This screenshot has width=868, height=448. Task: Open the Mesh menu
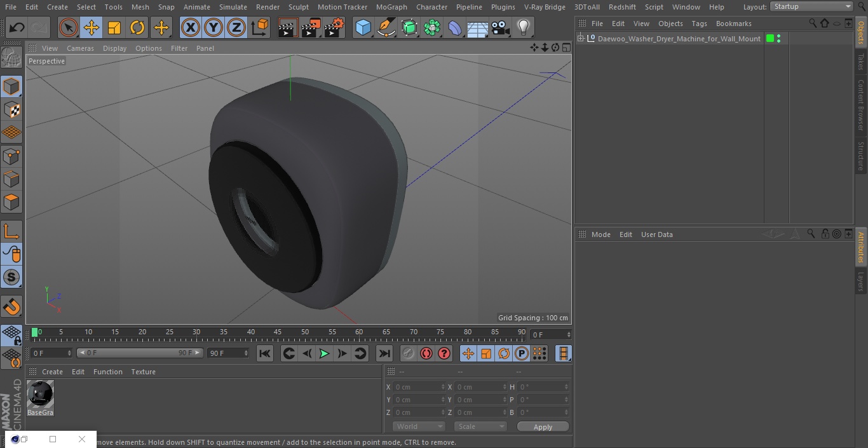140,7
